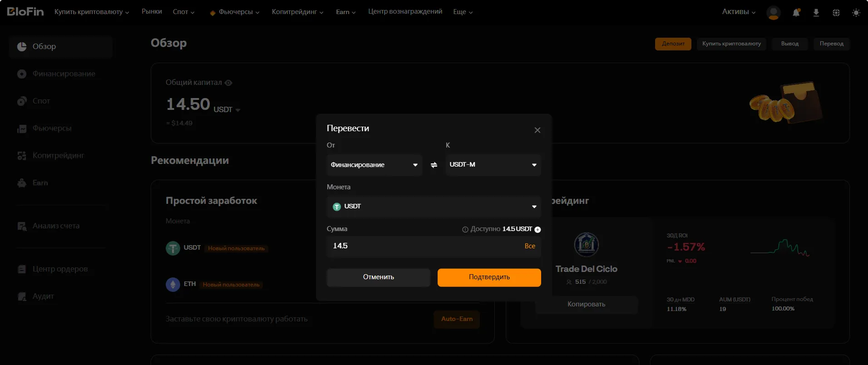Expand the Фьючерсы top menu
The image size is (868, 365).
(x=235, y=12)
